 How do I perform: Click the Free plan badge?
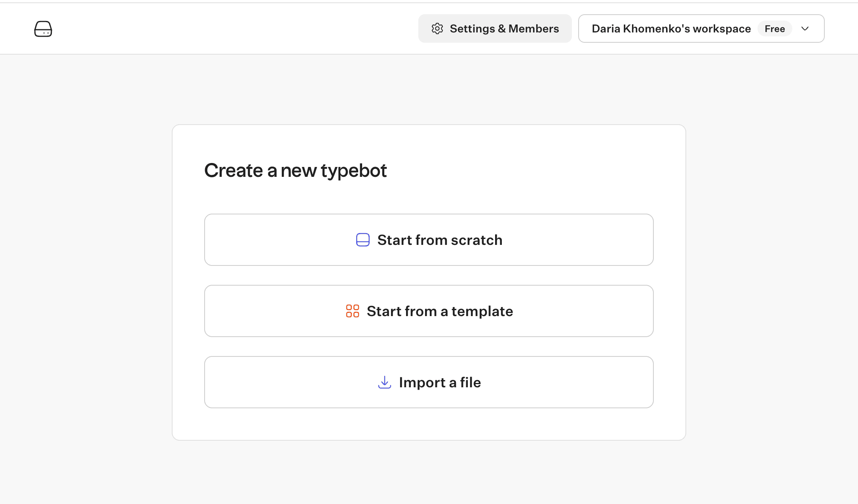point(774,28)
